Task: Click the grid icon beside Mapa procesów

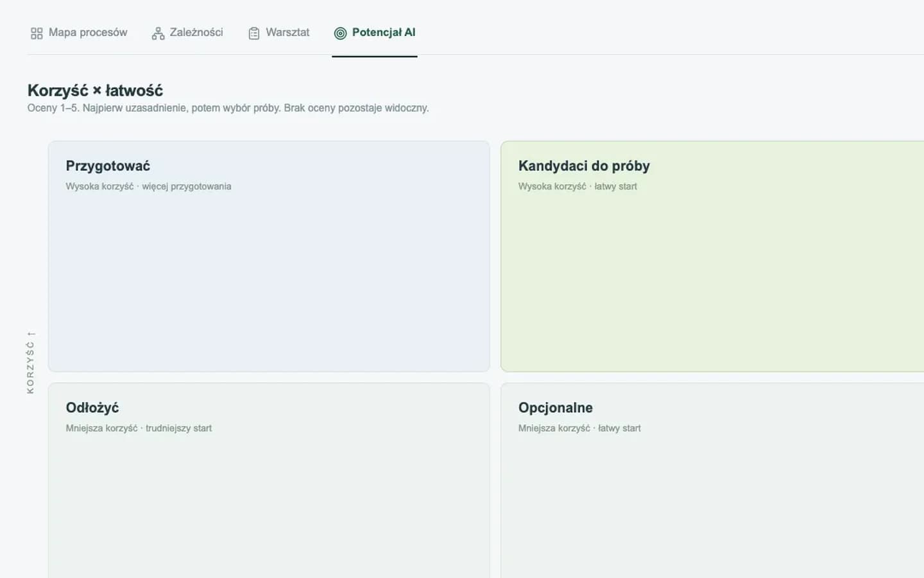Action: coord(37,33)
